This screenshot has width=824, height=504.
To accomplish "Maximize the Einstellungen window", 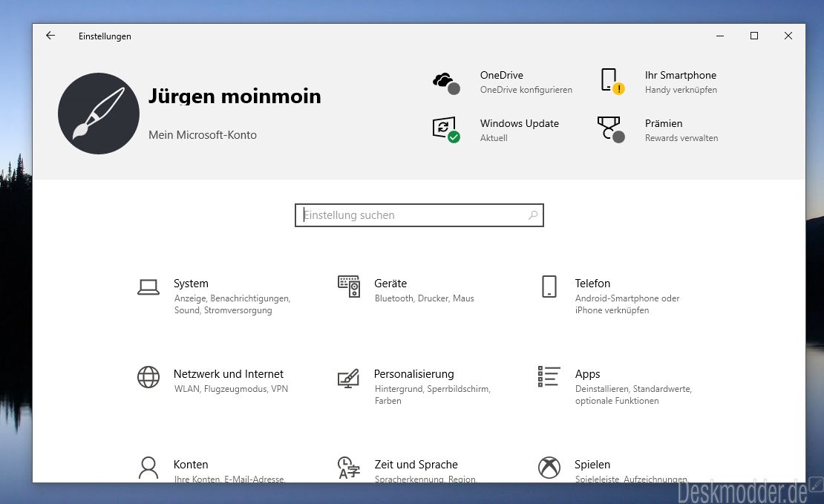I will (754, 36).
